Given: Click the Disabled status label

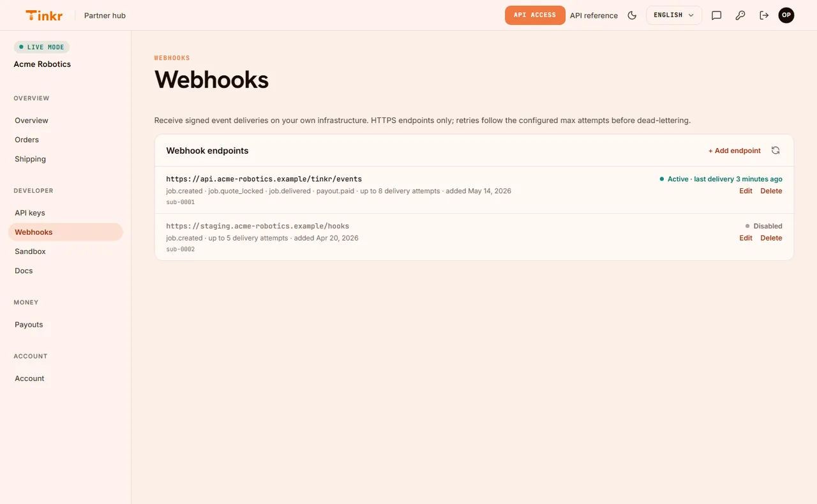Looking at the screenshot, I should tap(763, 226).
